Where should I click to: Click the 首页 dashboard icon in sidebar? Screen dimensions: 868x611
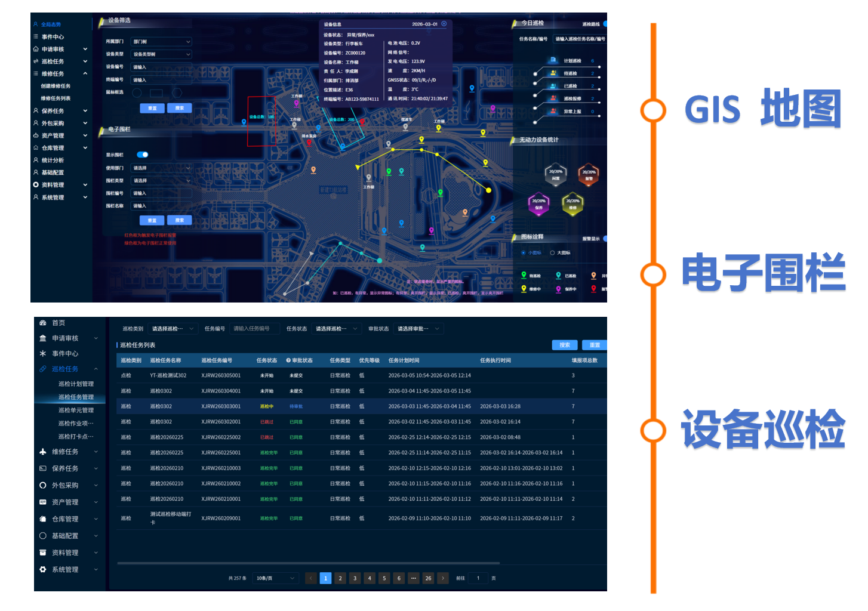[x=43, y=323]
